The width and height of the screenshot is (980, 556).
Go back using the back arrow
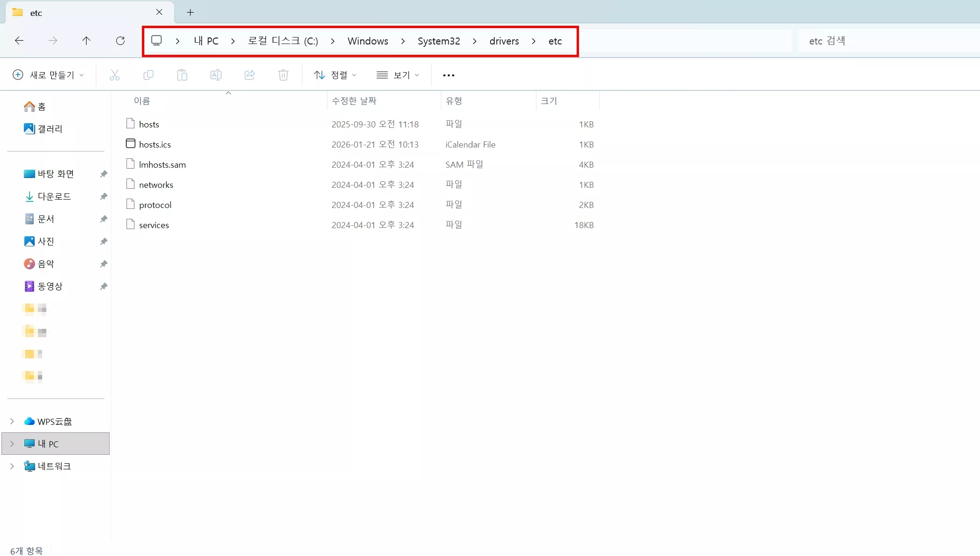19,41
